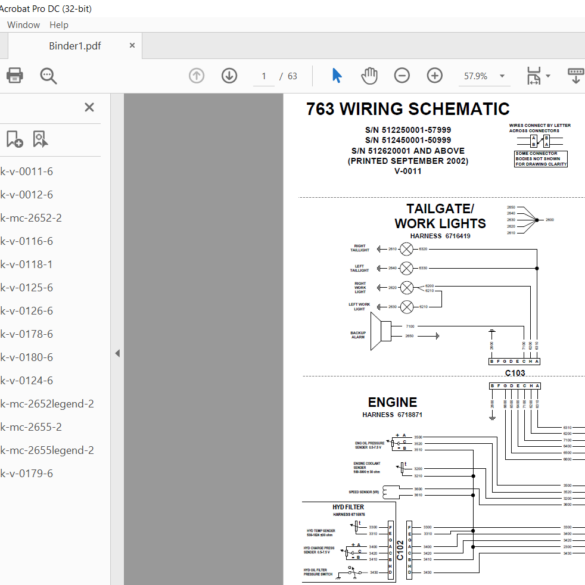Click the scrolling mode icon with down arrow
Viewport: 585px width, 585px height.
576,76
